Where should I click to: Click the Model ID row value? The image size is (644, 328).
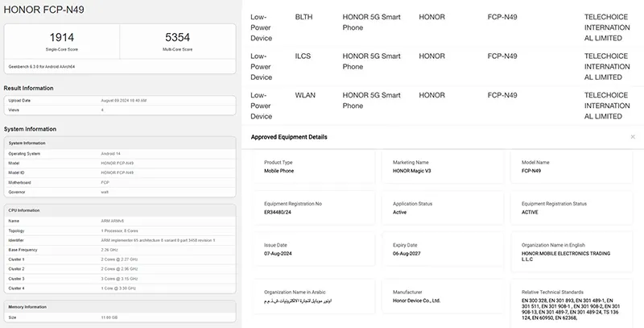click(117, 172)
